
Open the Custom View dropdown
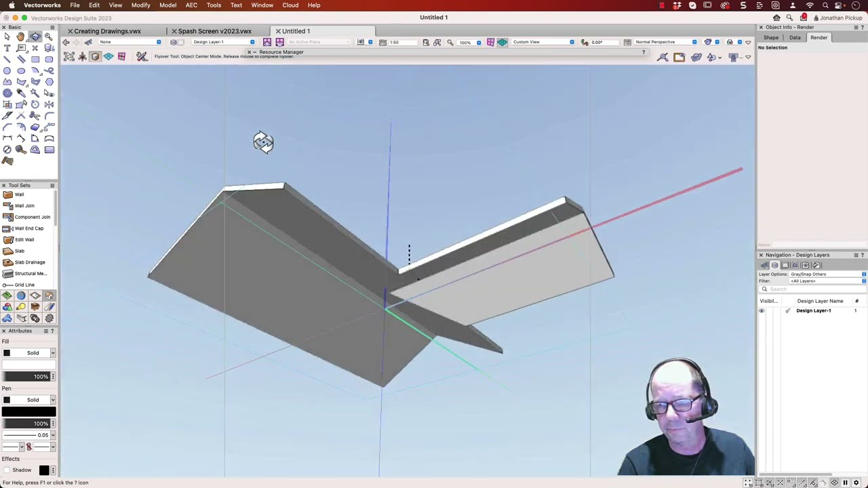pos(542,42)
